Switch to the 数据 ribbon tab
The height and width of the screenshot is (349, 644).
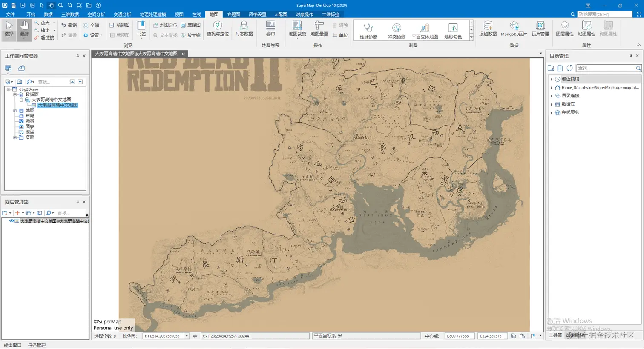[48, 14]
